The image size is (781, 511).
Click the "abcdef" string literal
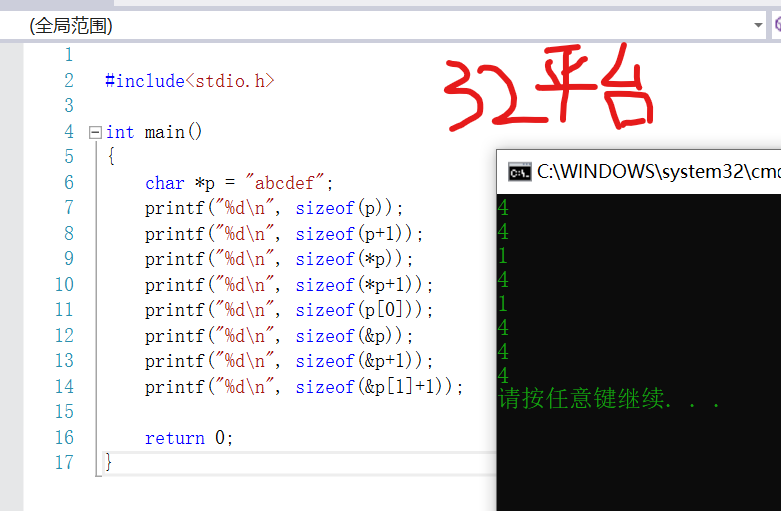(284, 183)
